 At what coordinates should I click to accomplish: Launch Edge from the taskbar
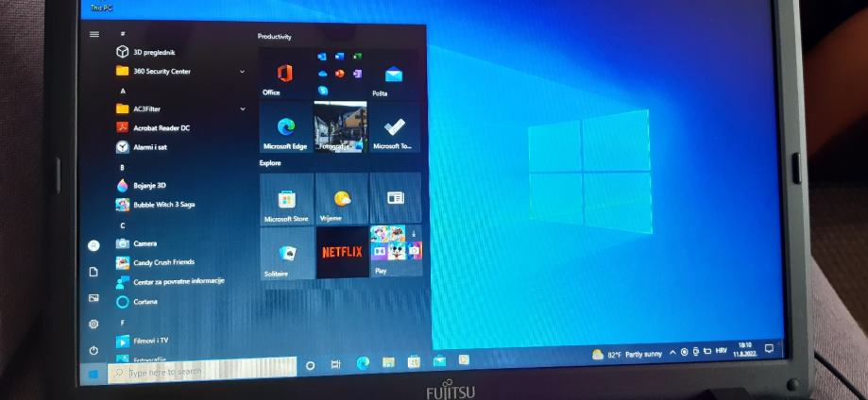coord(363,363)
